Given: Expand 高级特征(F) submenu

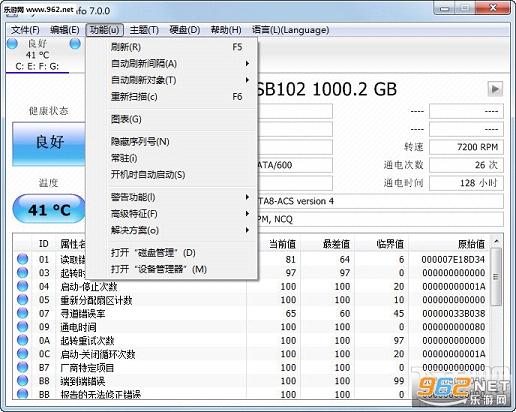Looking at the screenshot, I should (x=171, y=214).
